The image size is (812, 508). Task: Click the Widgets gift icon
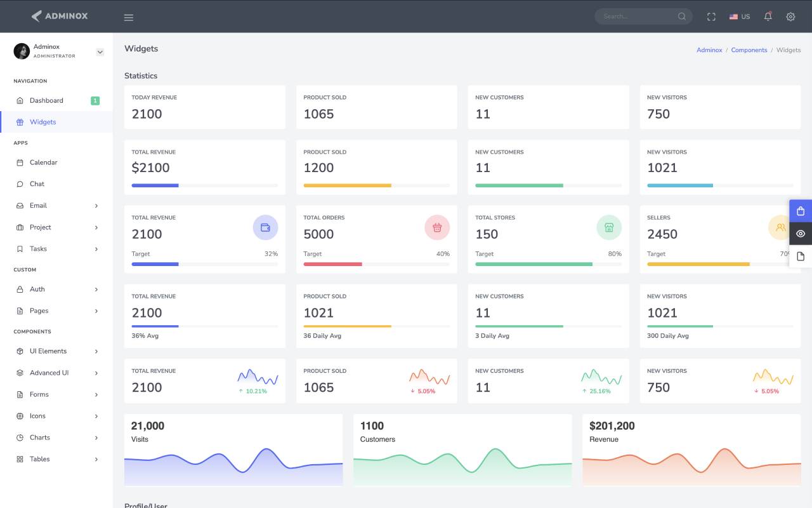point(20,122)
